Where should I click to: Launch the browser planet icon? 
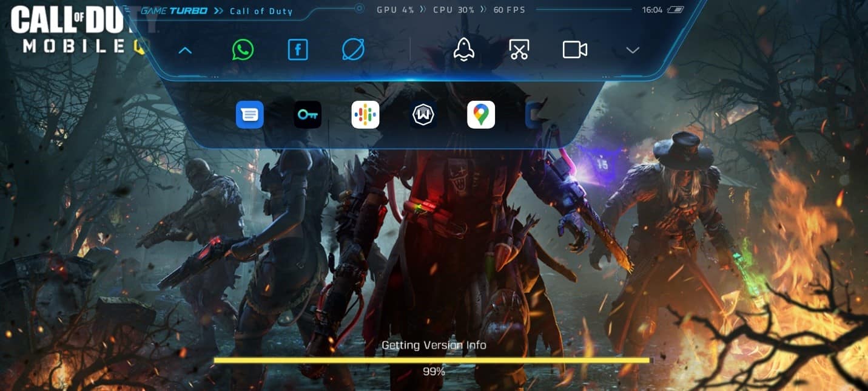pos(353,50)
